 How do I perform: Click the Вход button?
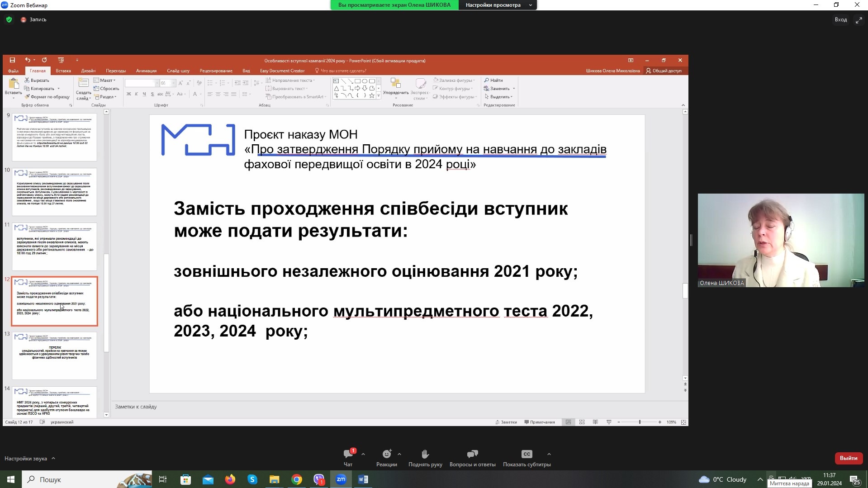point(840,19)
